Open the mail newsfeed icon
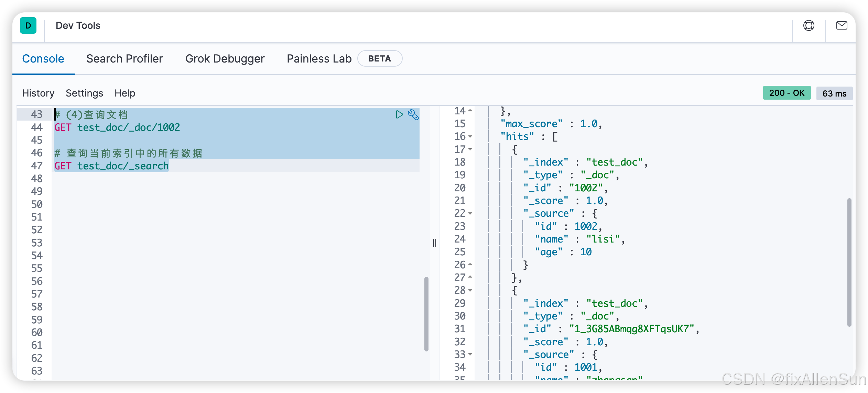The image size is (868, 393). pos(842,26)
